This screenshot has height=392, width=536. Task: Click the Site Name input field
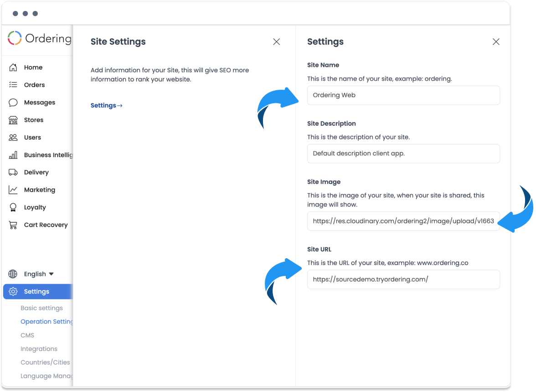(403, 95)
